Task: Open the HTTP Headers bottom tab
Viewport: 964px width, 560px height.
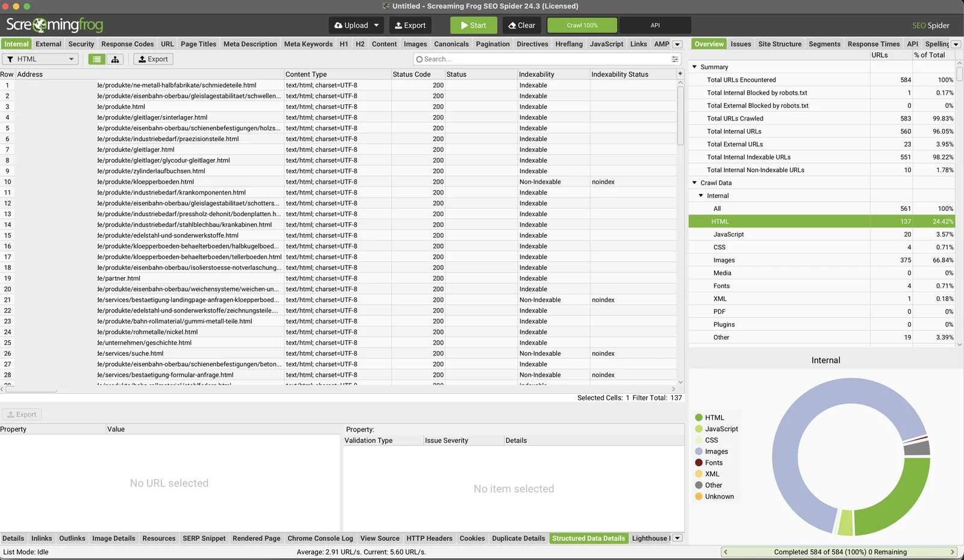Action: click(x=429, y=538)
